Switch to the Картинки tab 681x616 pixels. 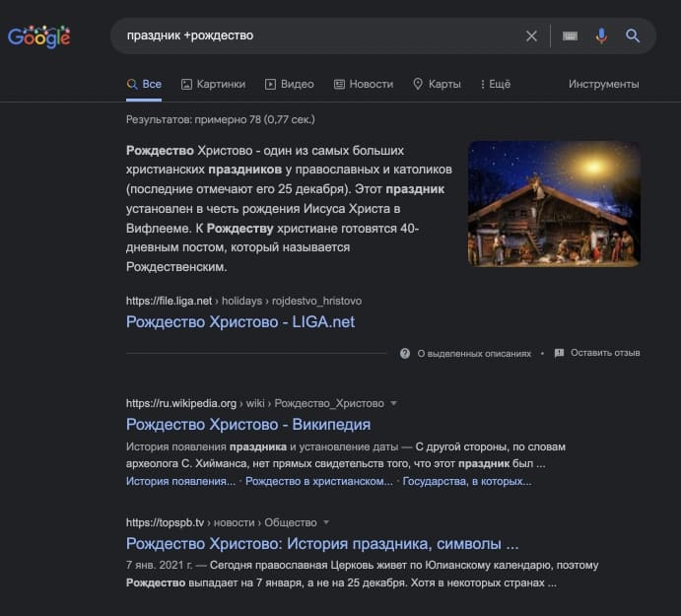coord(213,85)
